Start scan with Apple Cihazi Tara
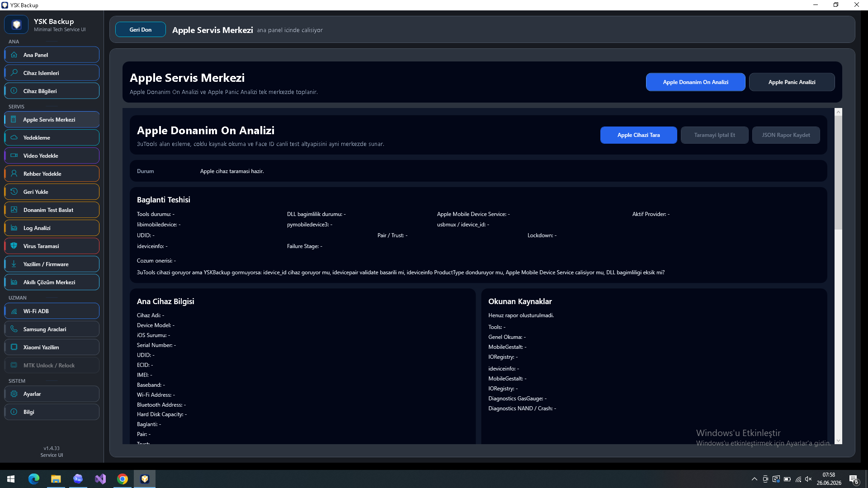Image resolution: width=868 pixels, height=488 pixels. tap(638, 135)
